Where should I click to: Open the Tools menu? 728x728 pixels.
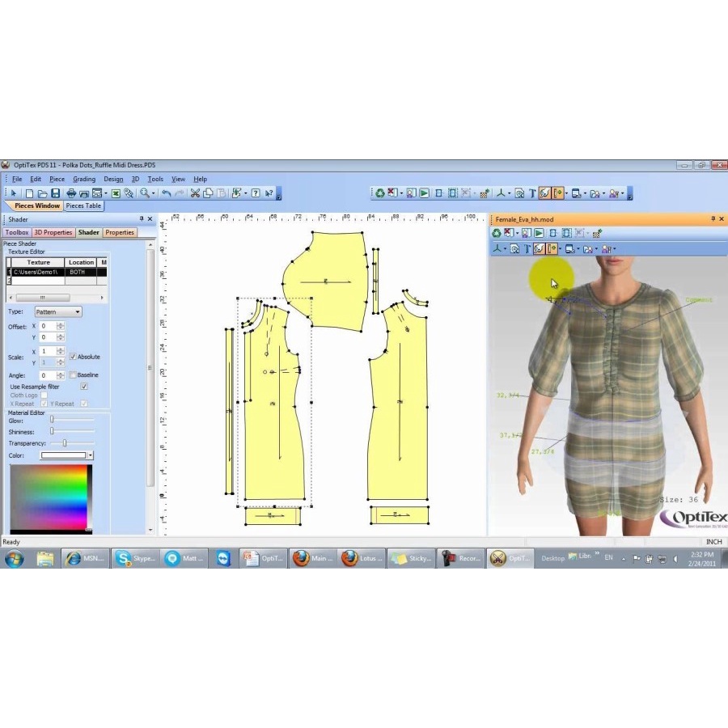click(155, 179)
